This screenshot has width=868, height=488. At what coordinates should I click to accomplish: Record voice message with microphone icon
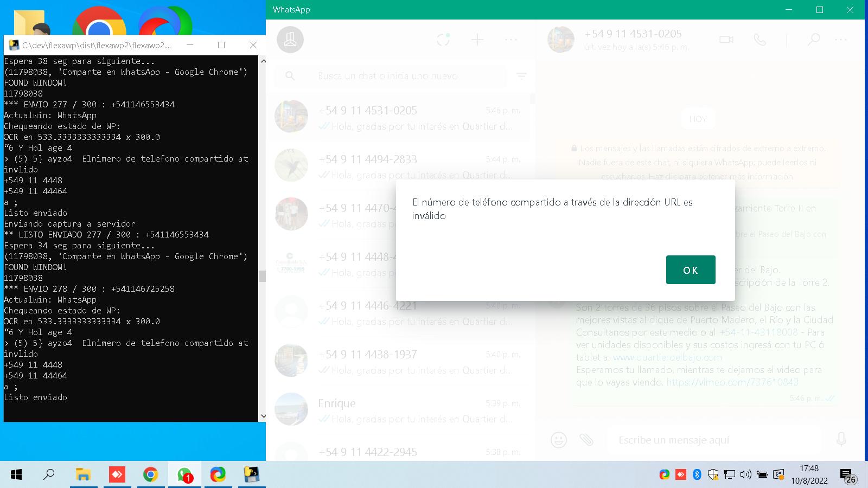click(841, 440)
